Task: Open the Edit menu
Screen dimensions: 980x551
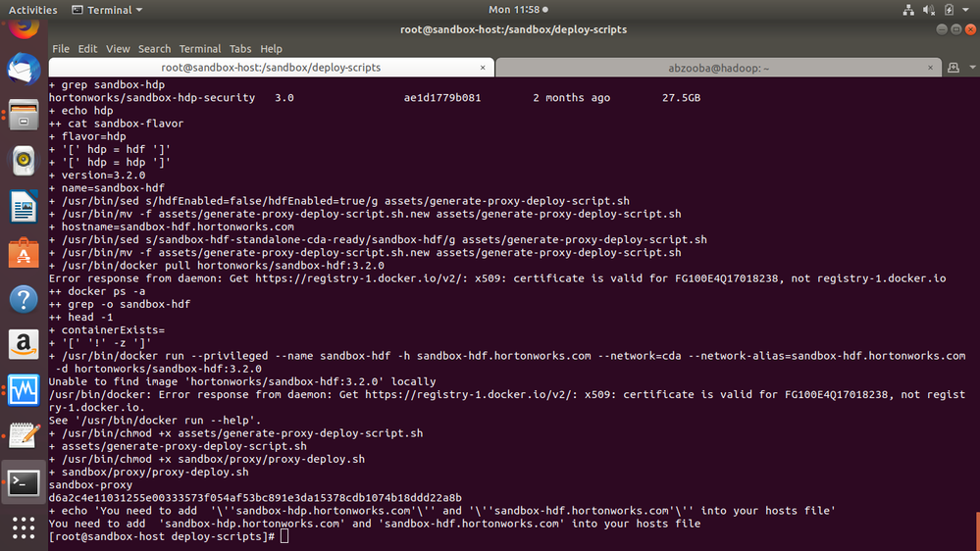Action: (87, 49)
